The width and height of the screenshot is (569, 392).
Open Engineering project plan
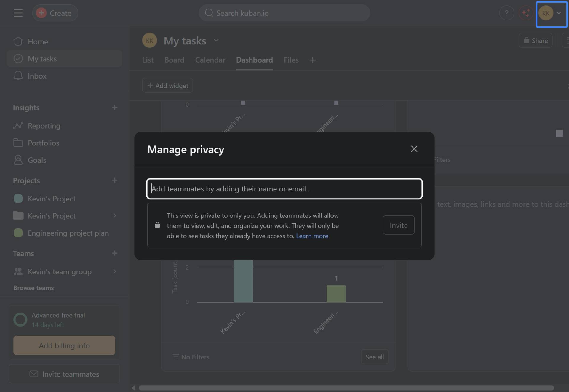[64, 233]
